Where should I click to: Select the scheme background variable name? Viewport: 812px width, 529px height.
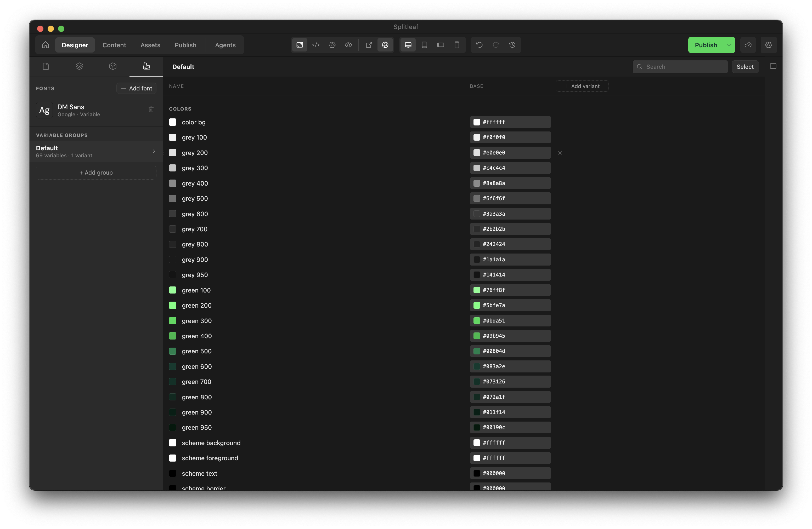pyautogui.click(x=211, y=443)
